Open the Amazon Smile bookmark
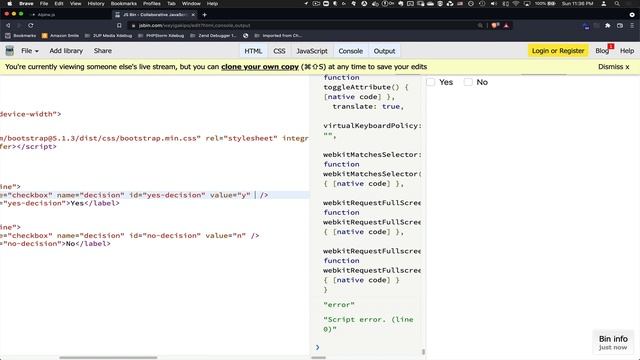The width and height of the screenshot is (640, 360). coord(60,36)
